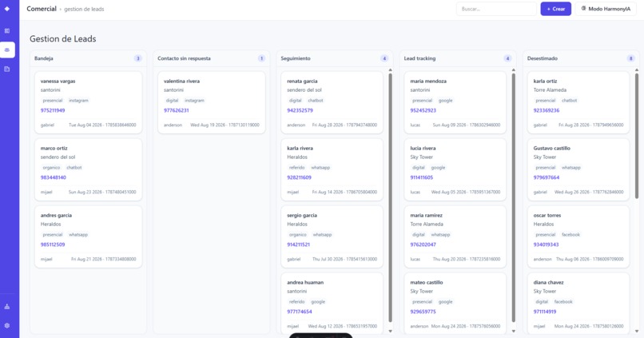Click phone number 928211609
This screenshot has height=338, width=644.
299,177
